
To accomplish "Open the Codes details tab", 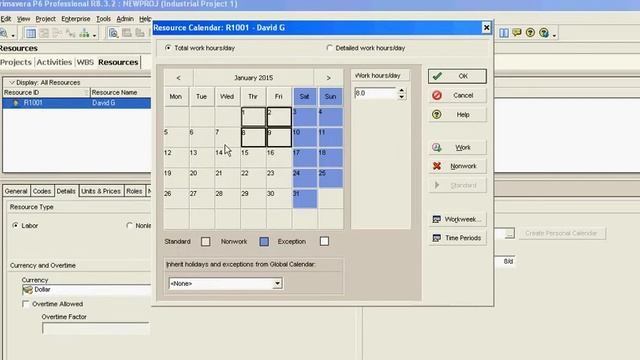I will pyautogui.click(x=42, y=191).
